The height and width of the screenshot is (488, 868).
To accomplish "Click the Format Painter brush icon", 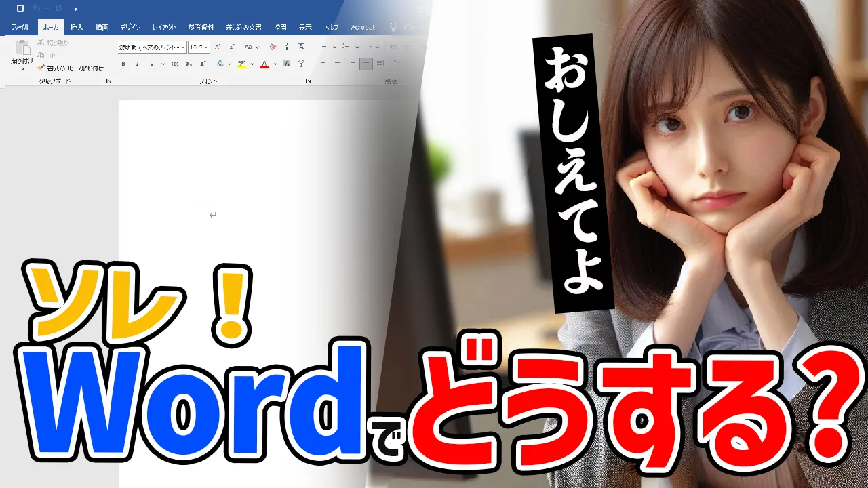I will tap(41, 68).
